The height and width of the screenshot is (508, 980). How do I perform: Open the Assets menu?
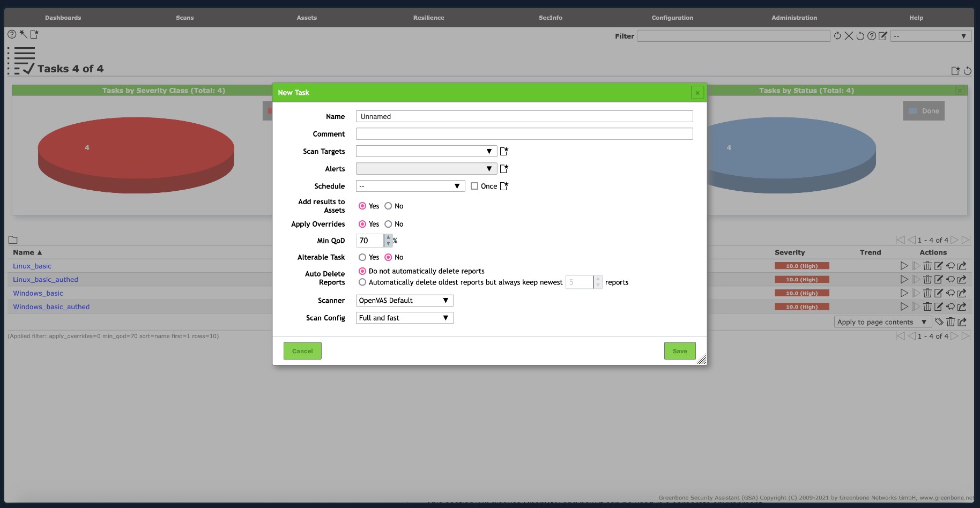pyautogui.click(x=307, y=18)
